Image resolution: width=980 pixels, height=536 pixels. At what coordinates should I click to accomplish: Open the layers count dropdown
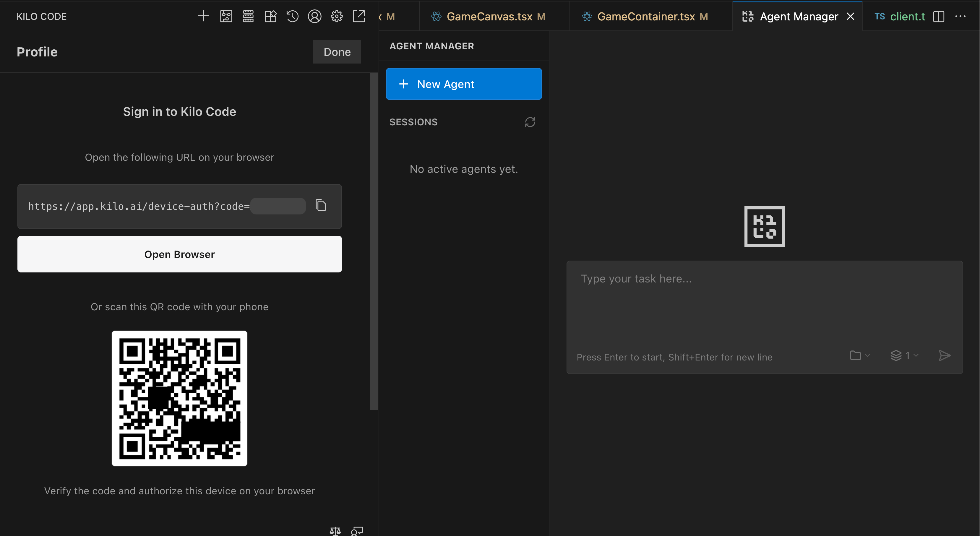tap(905, 355)
